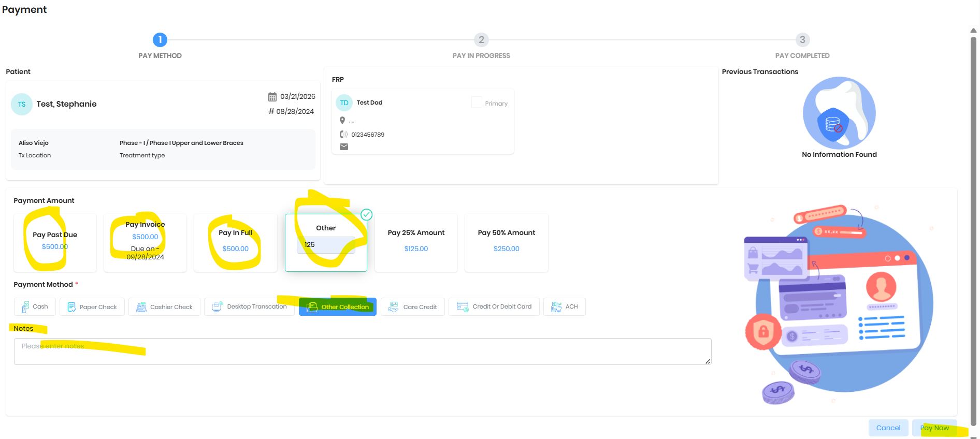The width and height of the screenshot is (980, 439).
Task: Click the Other amount input field
Action: (326, 245)
